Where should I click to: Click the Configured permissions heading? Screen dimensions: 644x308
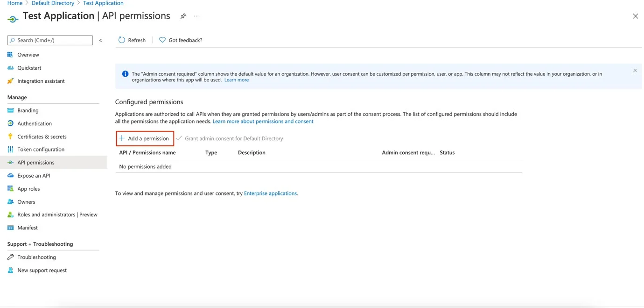pos(149,102)
